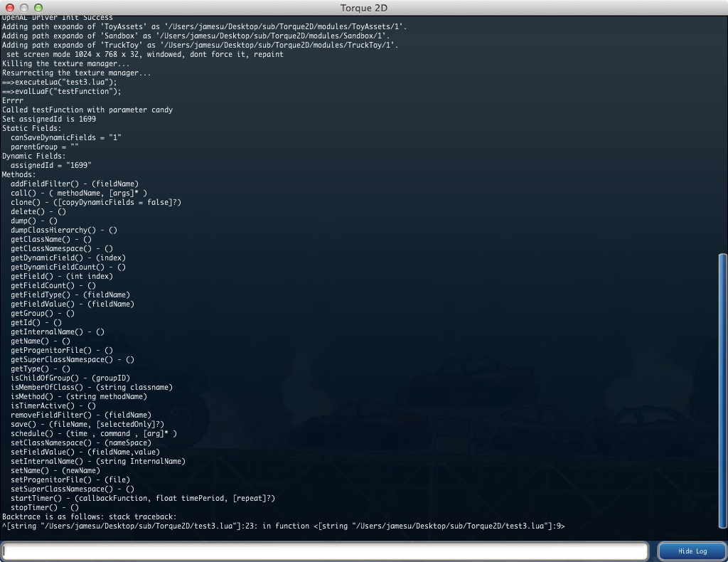Image resolution: width=728 pixels, height=562 pixels.
Task: Click the "Dynamic Fields:" heading in log
Action: pyautogui.click(x=34, y=156)
